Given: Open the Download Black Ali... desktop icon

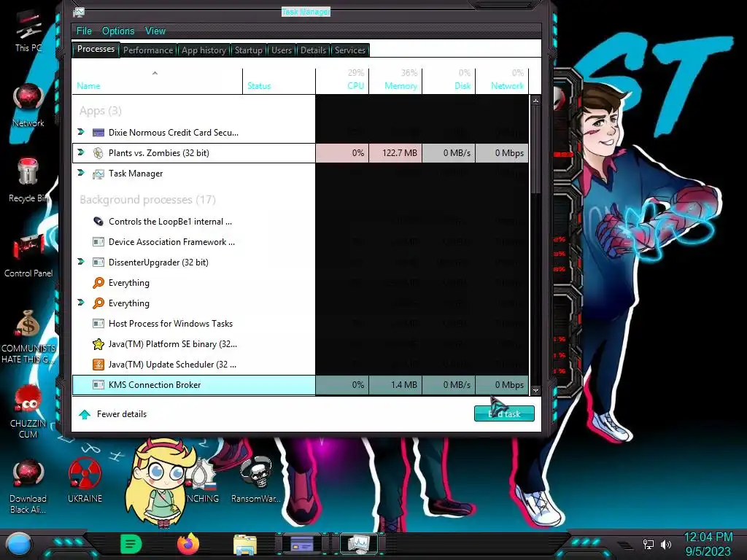Looking at the screenshot, I should coord(28,486).
